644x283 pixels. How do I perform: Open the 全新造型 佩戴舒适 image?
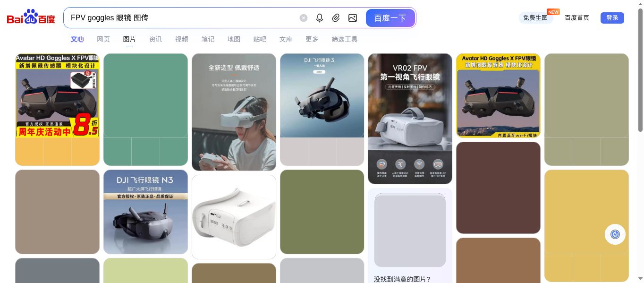tap(234, 112)
